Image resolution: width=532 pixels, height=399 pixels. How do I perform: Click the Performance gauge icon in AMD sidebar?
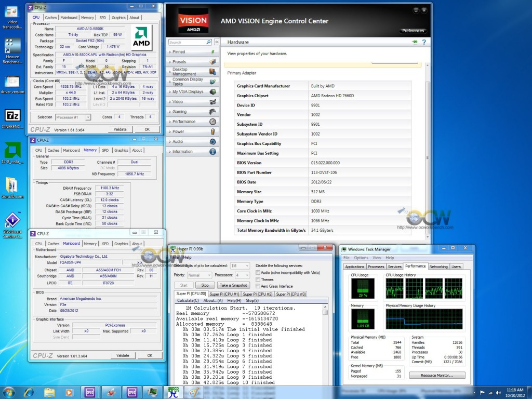pos(212,122)
